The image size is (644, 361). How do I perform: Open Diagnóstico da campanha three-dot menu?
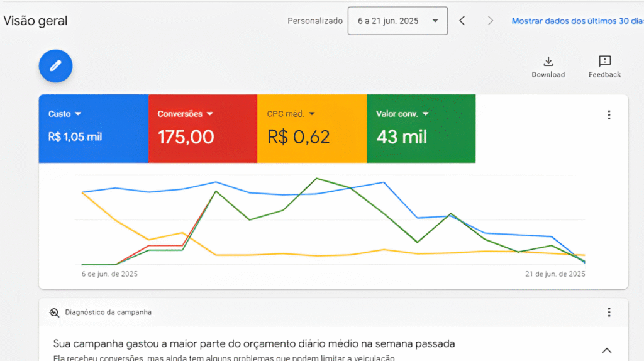pos(609,313)
